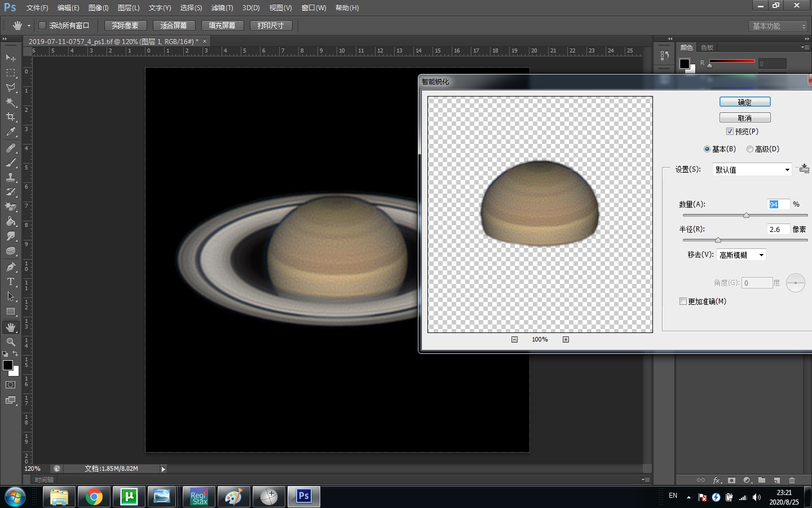This screenshot has height=508, width=812.
Task: Select the Healing Brush tool
Action: (11, 148)
